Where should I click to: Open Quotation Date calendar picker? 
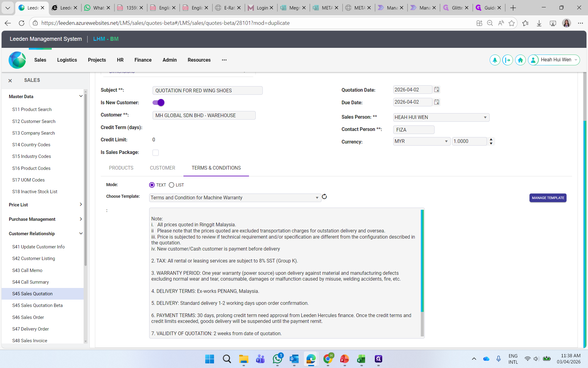(437, 90)
